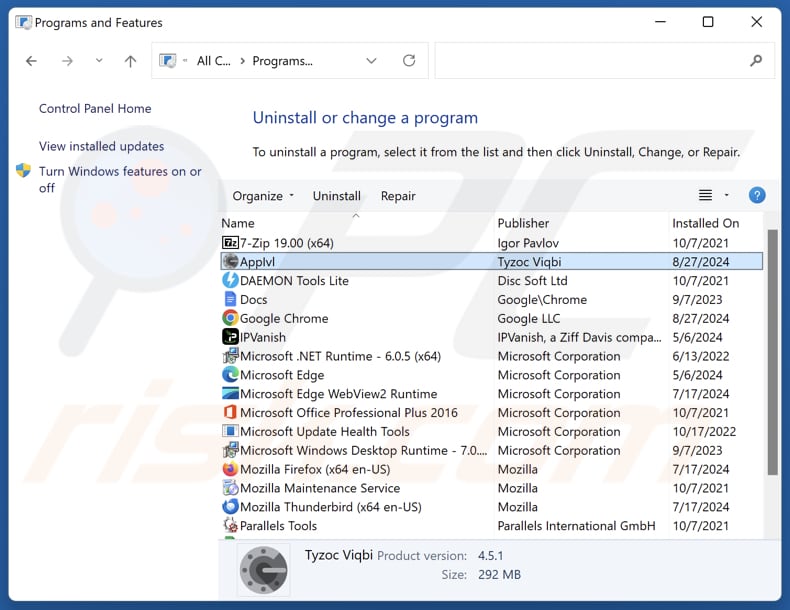Open help via blue question mark
Screen dimensions: 790x610
[757, 195]
